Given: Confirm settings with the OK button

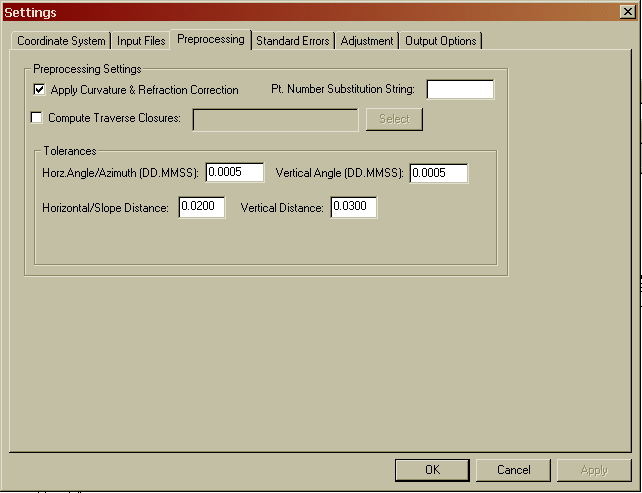Looking at the screenshot, I should click(x=432, y=470).
